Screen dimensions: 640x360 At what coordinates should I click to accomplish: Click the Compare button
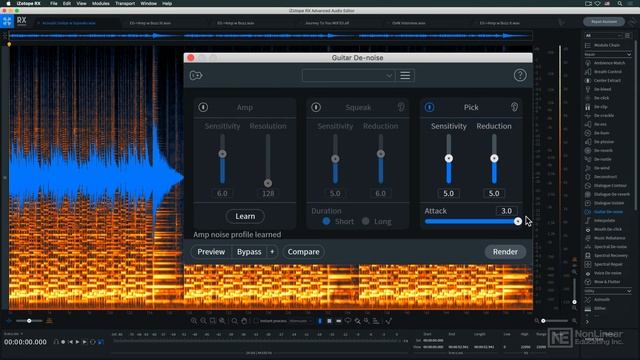click(x=303, y=252)
